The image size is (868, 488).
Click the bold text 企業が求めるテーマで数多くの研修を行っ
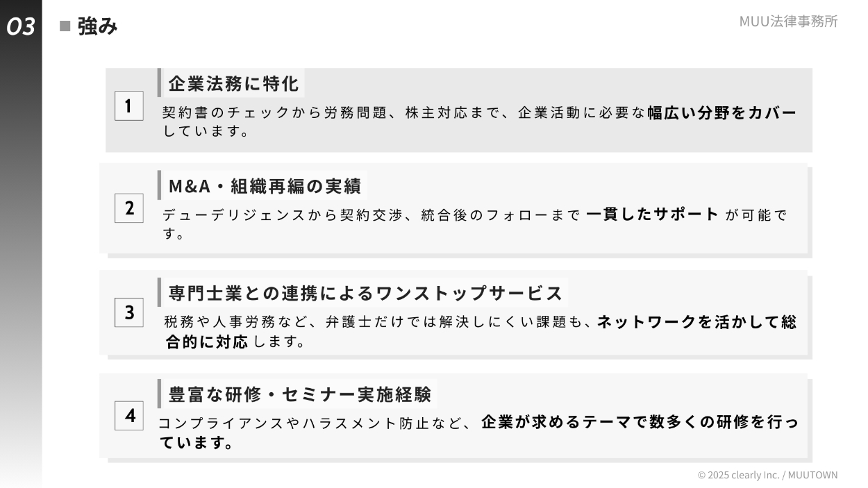(640, 422)
